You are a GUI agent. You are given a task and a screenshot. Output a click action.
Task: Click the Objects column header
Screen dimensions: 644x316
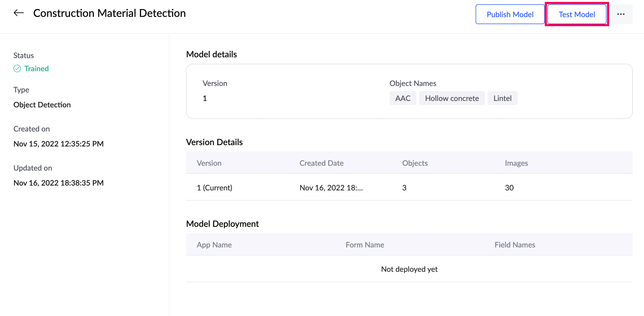tap(415, 163)
